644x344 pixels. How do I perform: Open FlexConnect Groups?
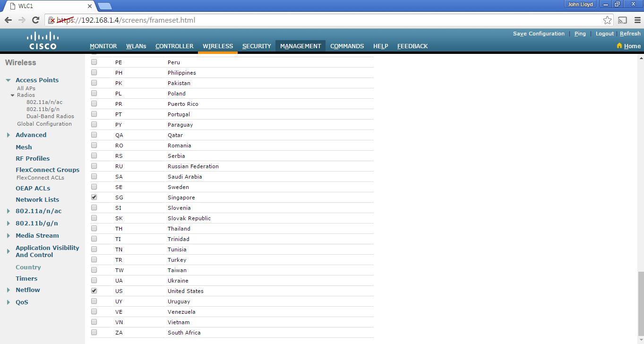pyautogui.click(x=47, y=170)
